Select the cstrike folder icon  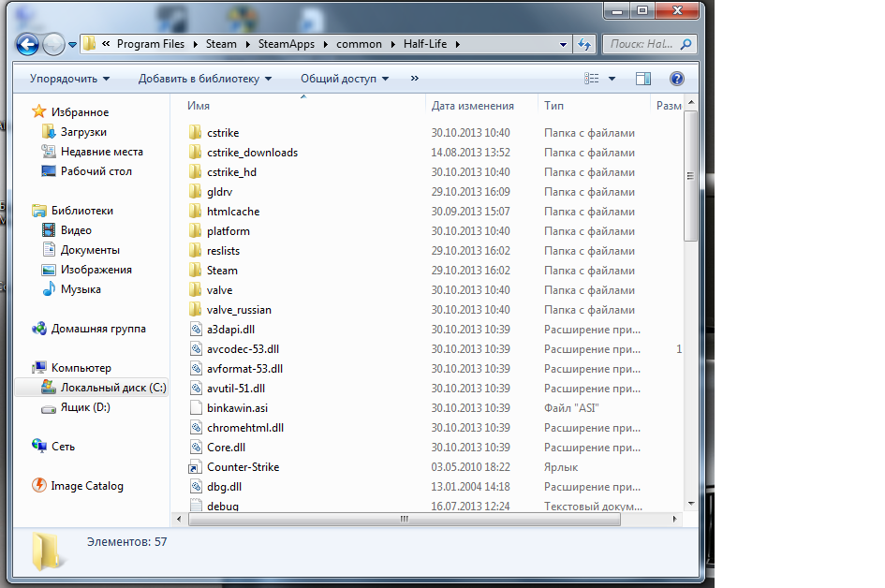[196, 133]
